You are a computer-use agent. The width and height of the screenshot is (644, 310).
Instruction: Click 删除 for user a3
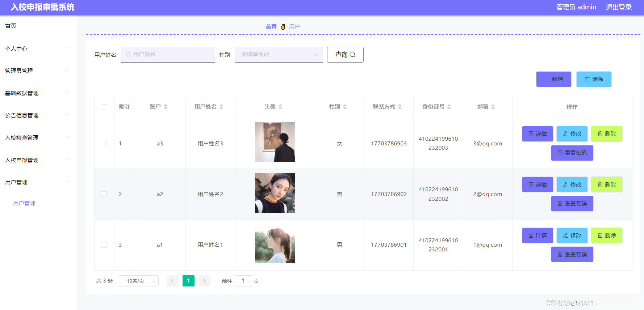(x=607, y=134)
